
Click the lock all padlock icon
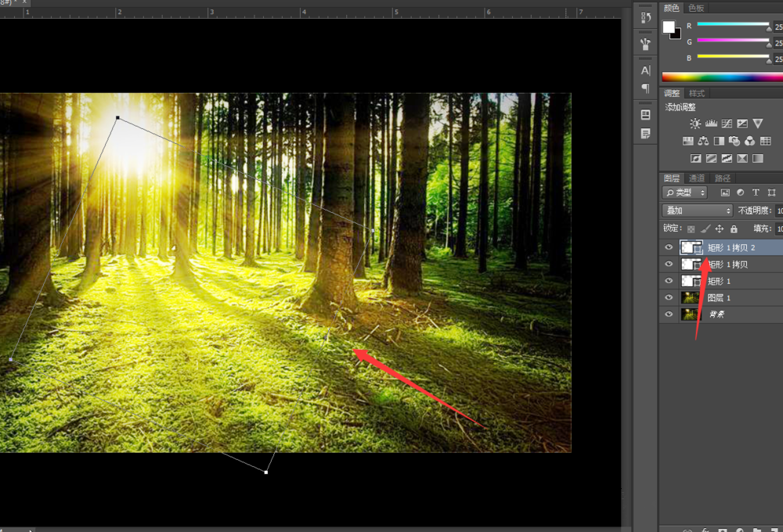tap(734, 229)
